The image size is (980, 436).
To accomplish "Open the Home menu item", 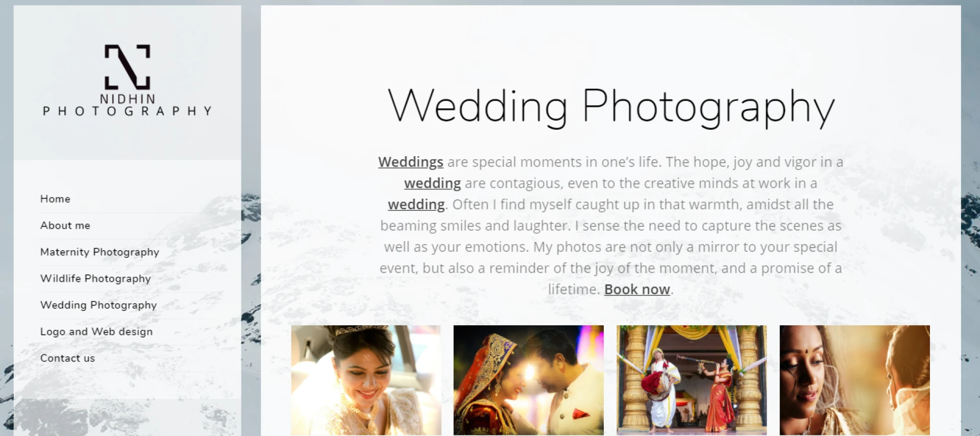I will pyautogui.click(x=55, y=199).
